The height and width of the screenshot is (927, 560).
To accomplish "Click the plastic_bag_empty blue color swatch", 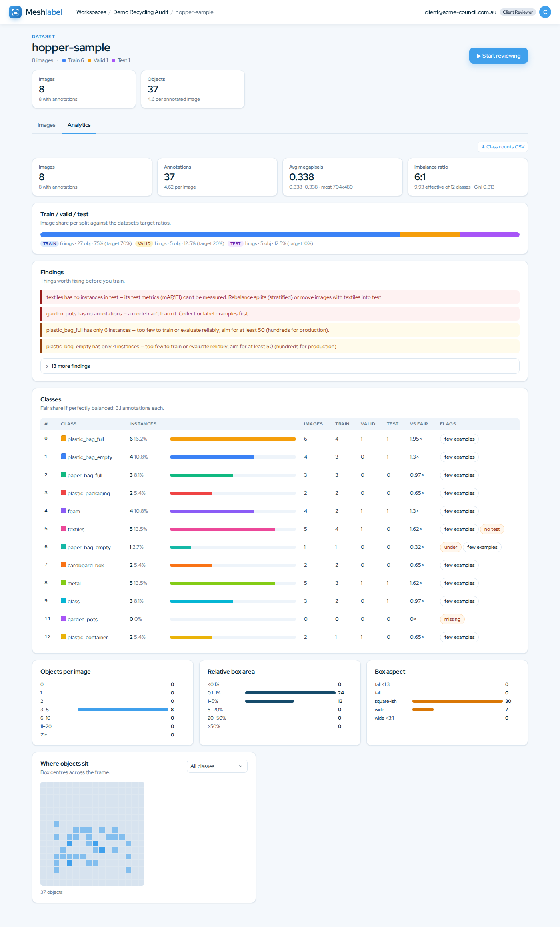I will tap(64, 456).
